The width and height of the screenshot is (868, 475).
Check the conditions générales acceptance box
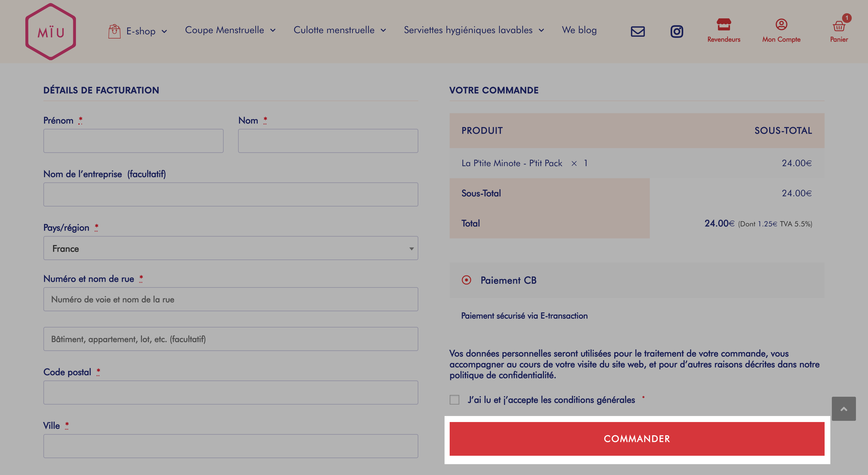coord(454,399)
